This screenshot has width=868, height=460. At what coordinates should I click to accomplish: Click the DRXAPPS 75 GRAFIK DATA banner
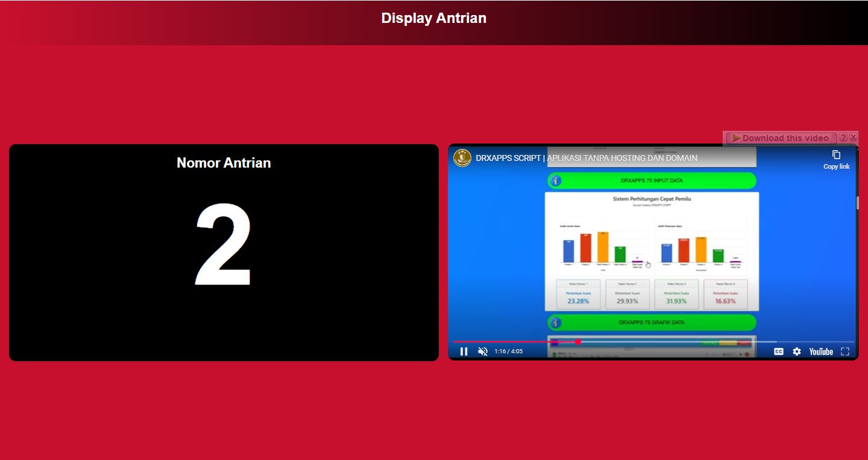652,323
